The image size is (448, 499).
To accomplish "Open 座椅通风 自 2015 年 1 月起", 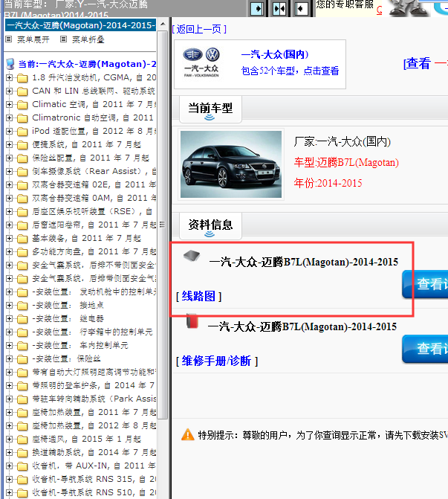I will (86, 439).
